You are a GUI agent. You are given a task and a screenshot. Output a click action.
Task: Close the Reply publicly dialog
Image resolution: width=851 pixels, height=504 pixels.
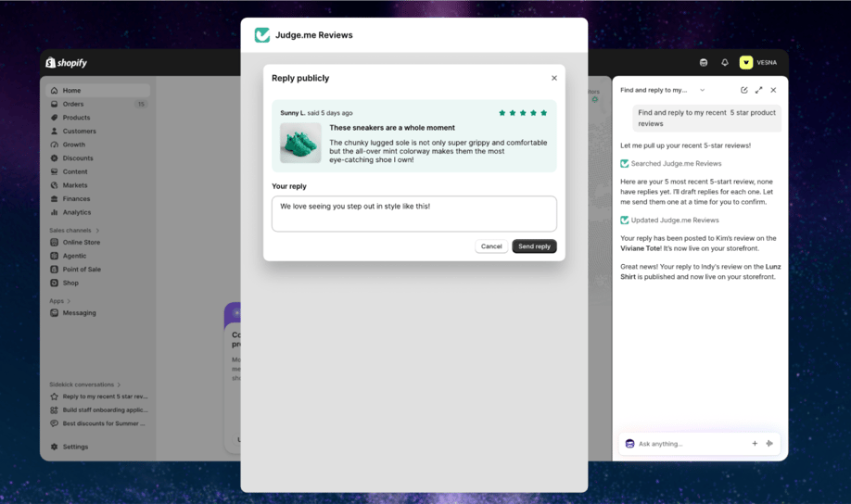(554, 78)
